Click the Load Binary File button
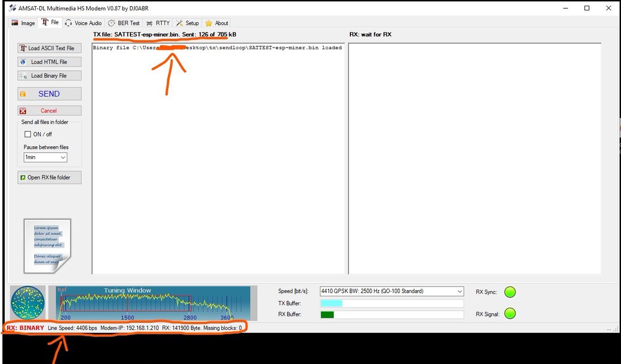Viewport: 621px width, 364px height. coord(49,75)
